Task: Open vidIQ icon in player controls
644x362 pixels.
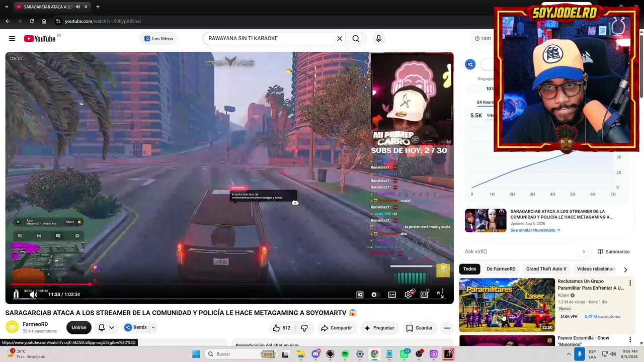Action: 360,295
